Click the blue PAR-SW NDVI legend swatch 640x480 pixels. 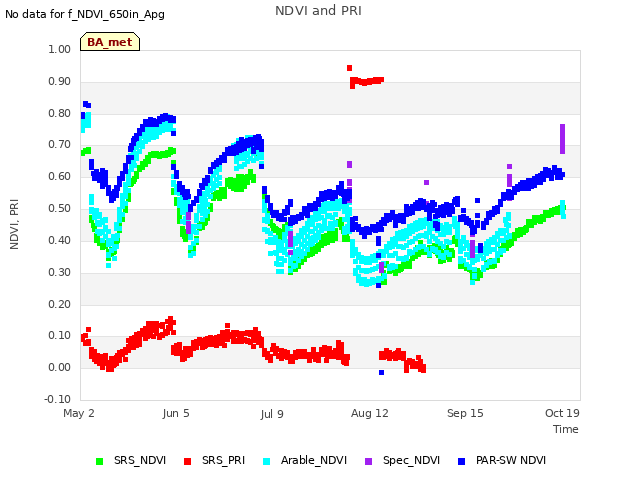(462, 461)
